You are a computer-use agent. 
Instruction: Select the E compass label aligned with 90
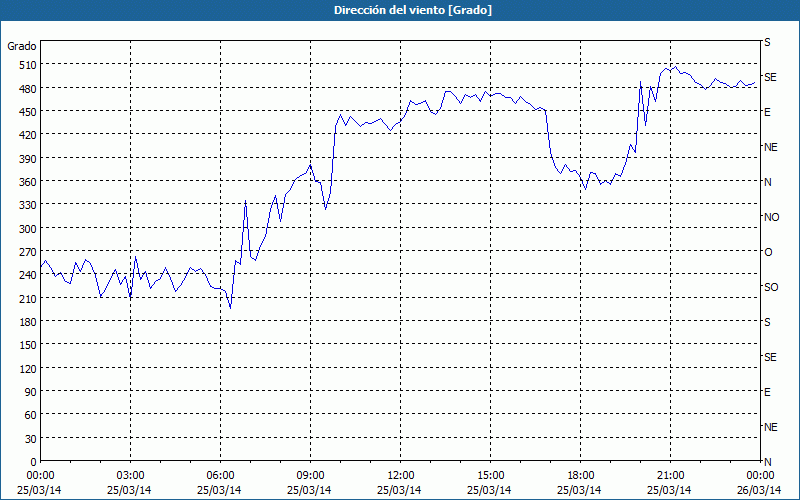767,392
